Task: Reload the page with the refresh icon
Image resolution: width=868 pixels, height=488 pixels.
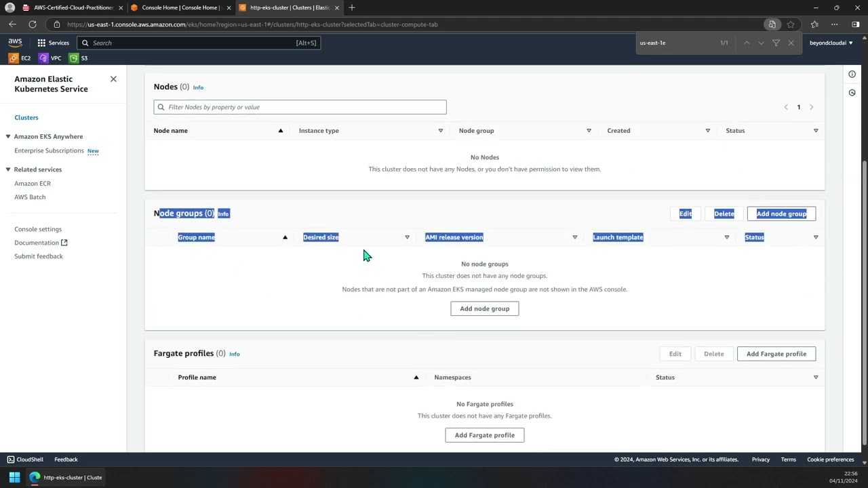Action: (32, 24)
